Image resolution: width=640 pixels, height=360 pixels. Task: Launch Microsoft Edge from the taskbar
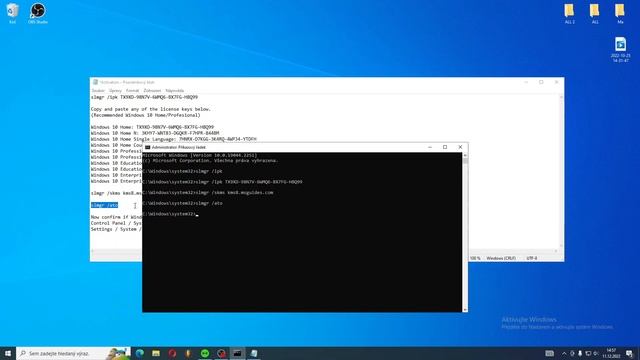pos(140,353)
